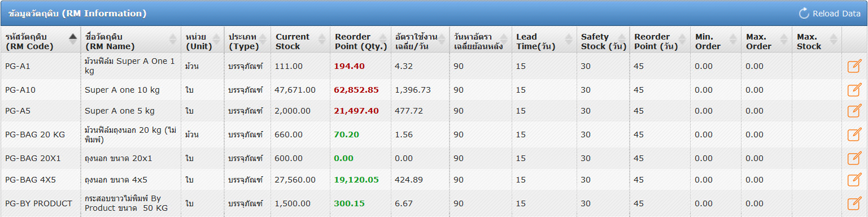Edit the PG-BAG 20X1 row
The height and width of the screenshot is (217, 868).
click(854, 158)
